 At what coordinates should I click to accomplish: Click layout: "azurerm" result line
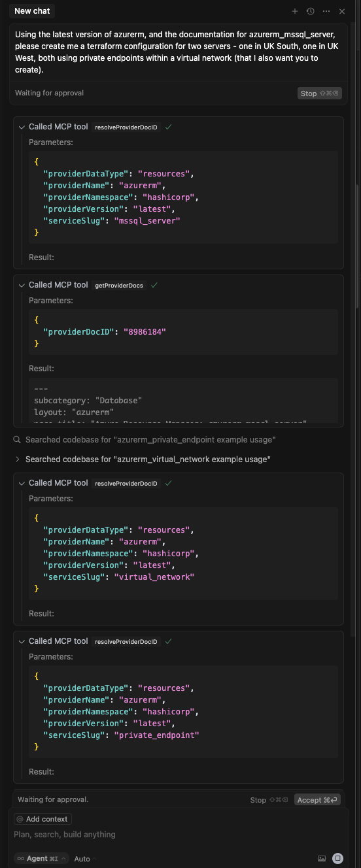click(74, 412)
